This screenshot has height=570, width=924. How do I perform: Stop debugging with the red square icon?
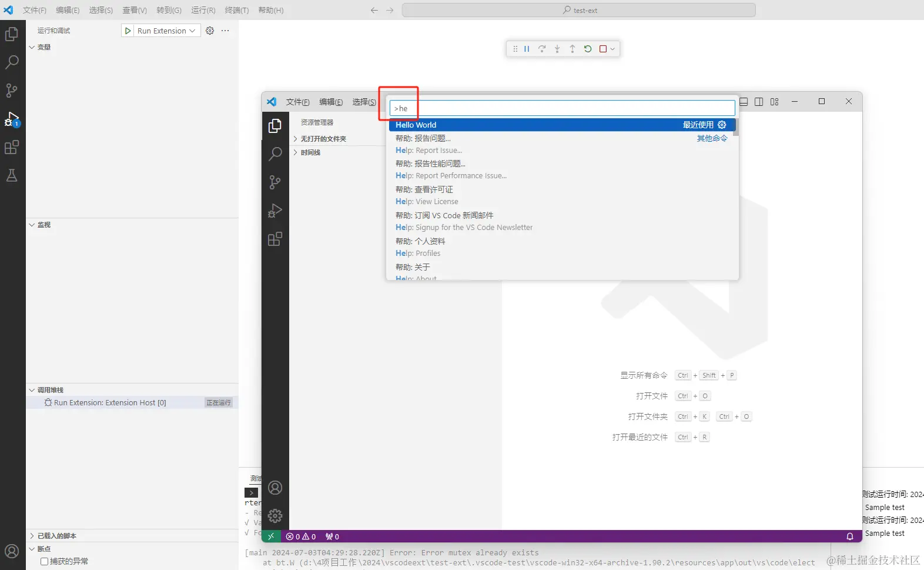(603, 49)
